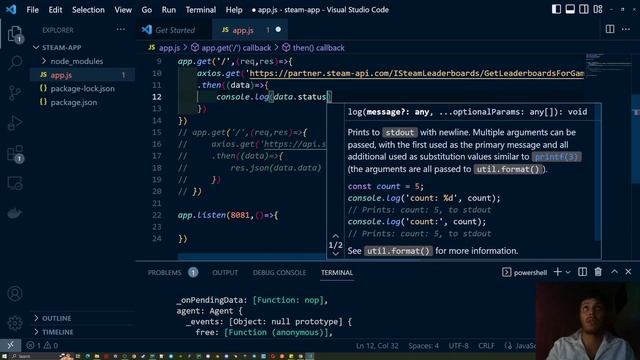Screen dimensions: 640x360
Task: Click app.get('/') callback breadcrumb
Action: [231, 48]
